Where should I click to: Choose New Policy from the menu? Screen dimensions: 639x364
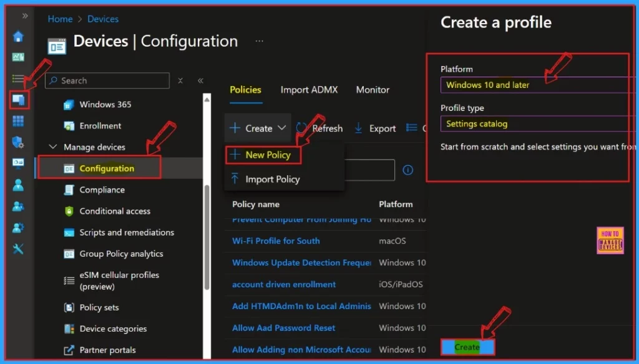tap(263, 155)
